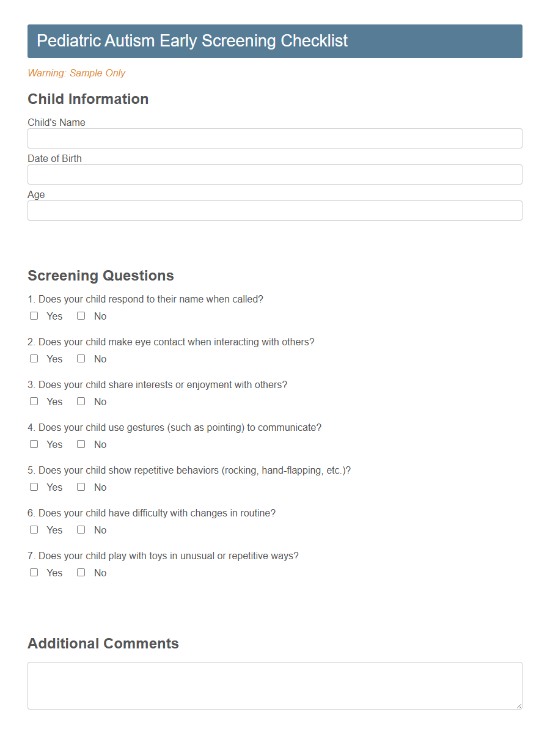Click the screening checklist title banner

coord(274,41)
